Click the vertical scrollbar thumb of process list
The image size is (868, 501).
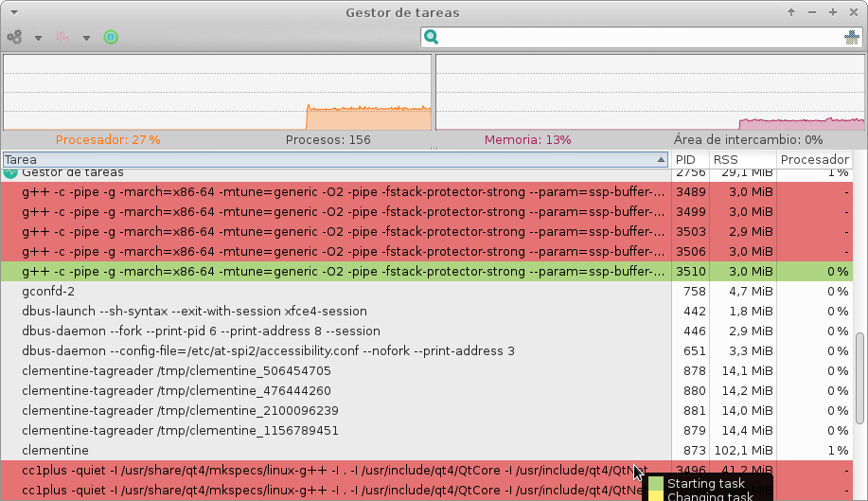point(859,378)
